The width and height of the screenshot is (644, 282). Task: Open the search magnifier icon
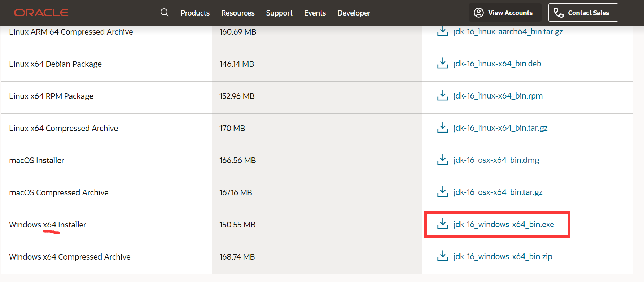(165, 13)
